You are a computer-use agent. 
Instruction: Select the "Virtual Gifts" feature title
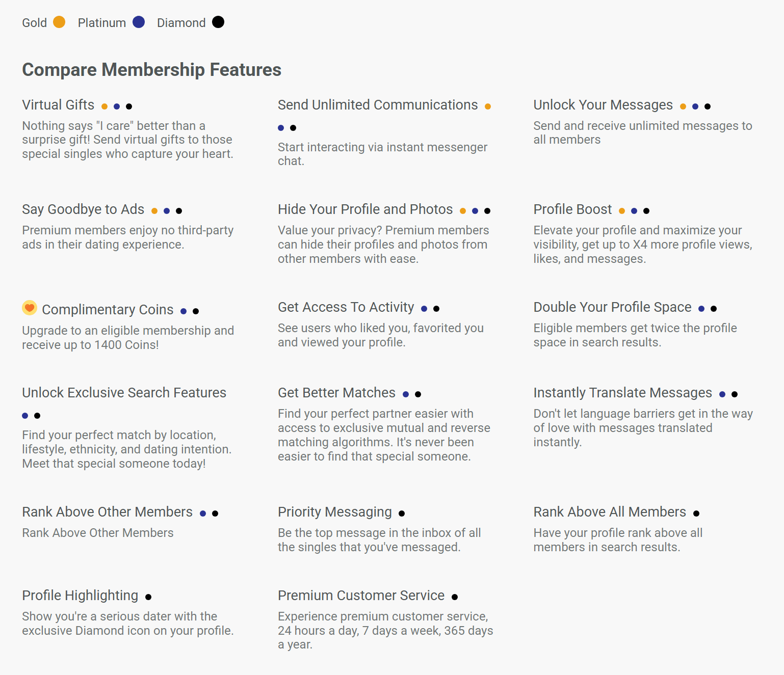coord(58,105)
